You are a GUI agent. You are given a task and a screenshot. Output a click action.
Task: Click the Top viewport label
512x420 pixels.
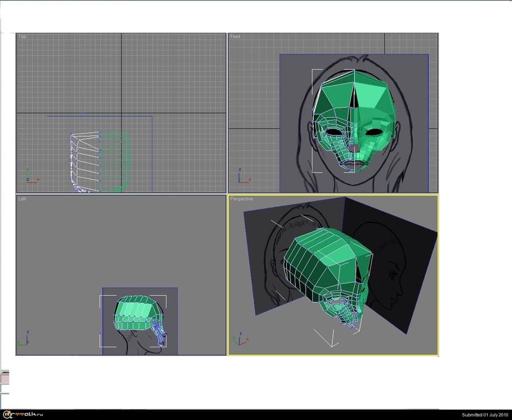pyautogui.click(x=22, y=37)
